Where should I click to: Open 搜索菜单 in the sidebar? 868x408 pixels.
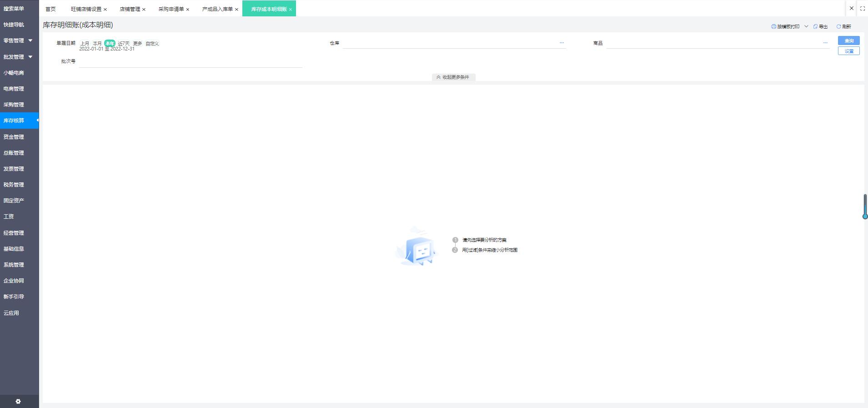(x=14, y=9)
